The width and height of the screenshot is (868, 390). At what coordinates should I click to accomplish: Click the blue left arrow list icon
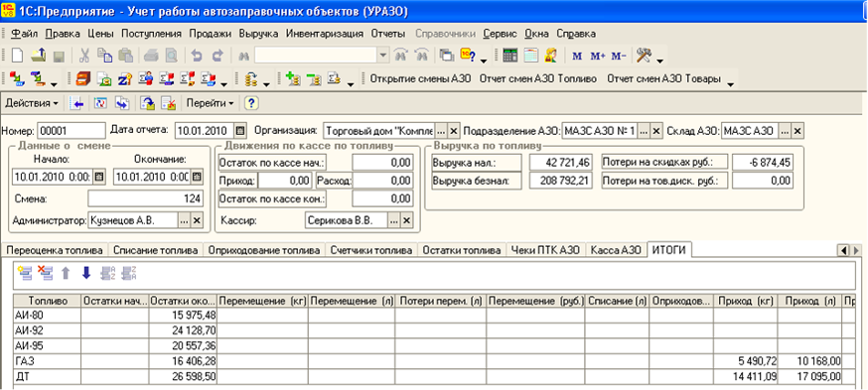pos(77,103)
